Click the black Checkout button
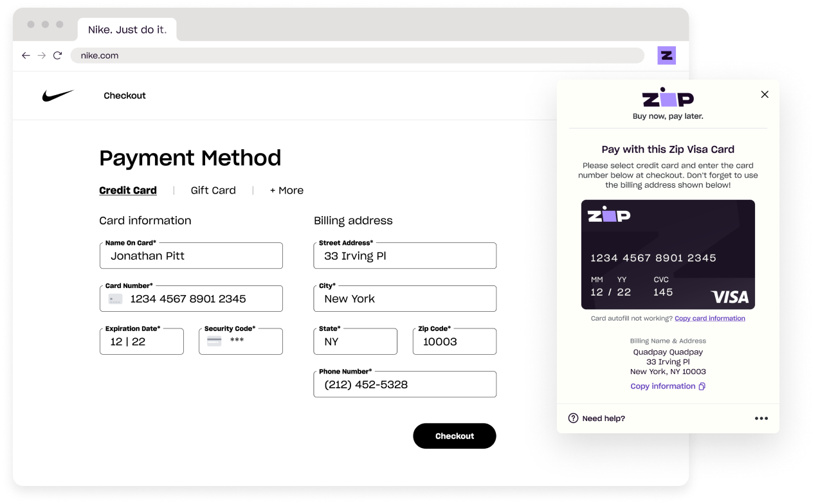The height and width of the screenshot is (504, 818). [x=455, y=436]
